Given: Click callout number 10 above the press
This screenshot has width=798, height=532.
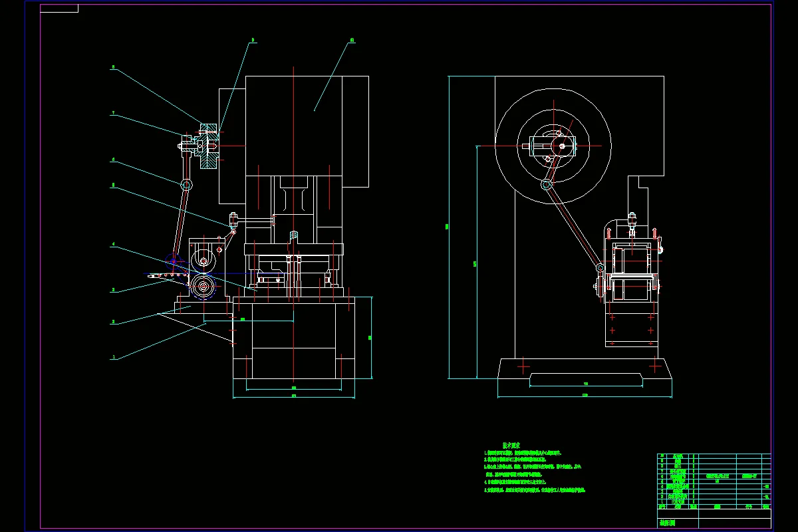Looking at the screenshot, I should tap(352, 41).
